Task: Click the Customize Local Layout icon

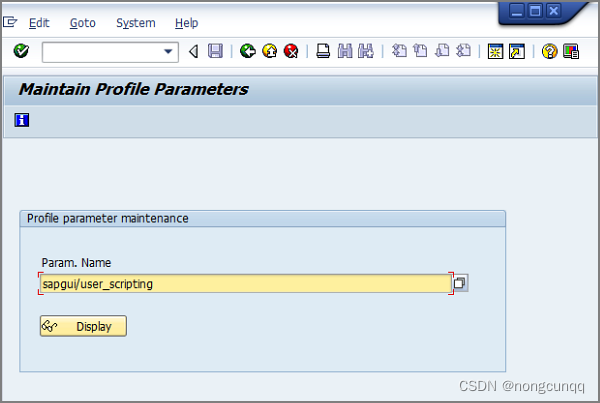Action: coord(571,51)
